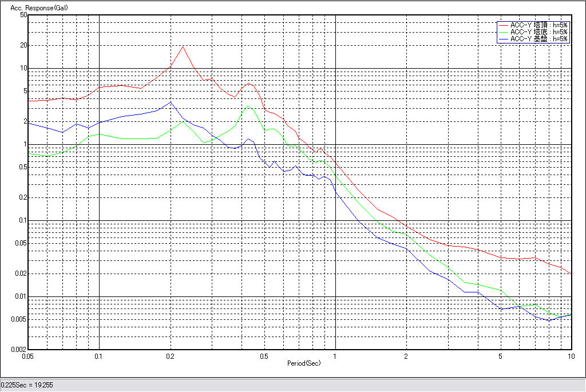Click the red line sample in legend
Viewport: 586px width, 392px height.
pyautogui.click(x=503, y=25)
